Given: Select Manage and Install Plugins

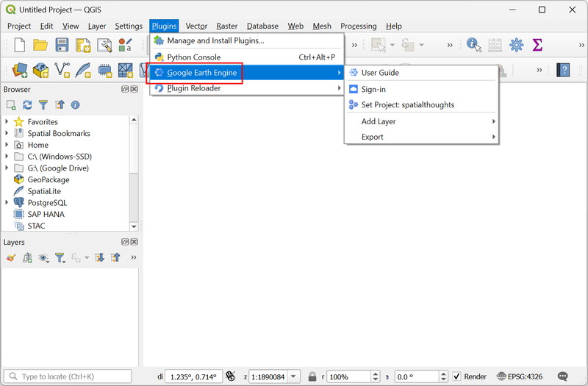Looking at the screenshot, I should coord(247,40).
